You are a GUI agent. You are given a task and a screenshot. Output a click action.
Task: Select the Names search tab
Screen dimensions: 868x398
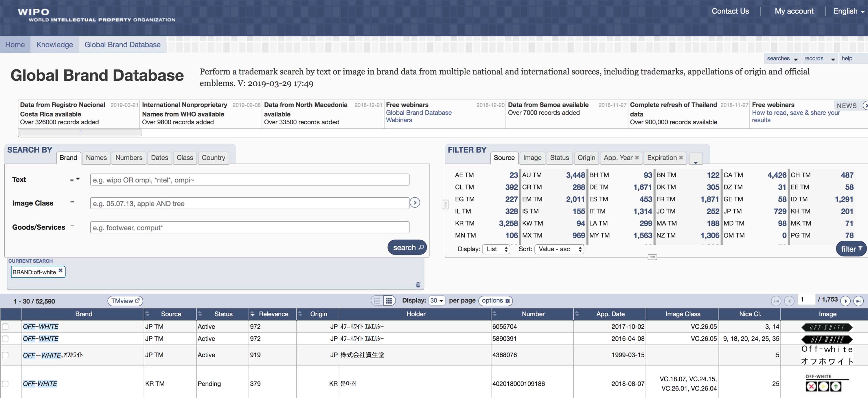pos(96,158)
